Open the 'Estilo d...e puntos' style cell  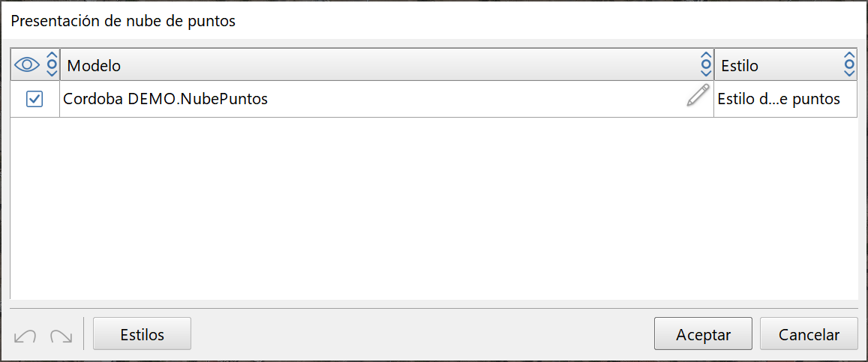pyautogui.click(x=780, y=99)
